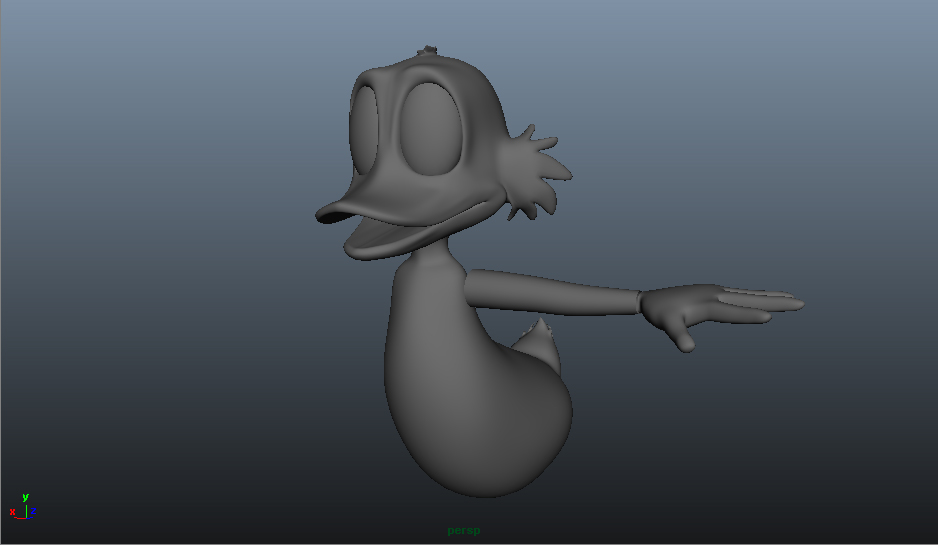
Task: Click the "persp" camera name label
Action: point(464,530)
